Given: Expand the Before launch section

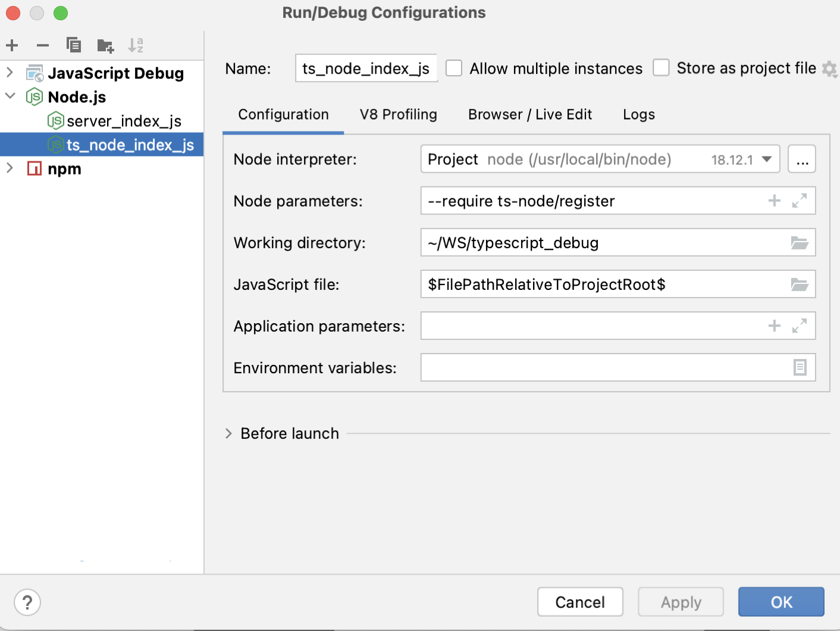Looking at the screenshot, I should pyautogui.click(x=229, y=433).
